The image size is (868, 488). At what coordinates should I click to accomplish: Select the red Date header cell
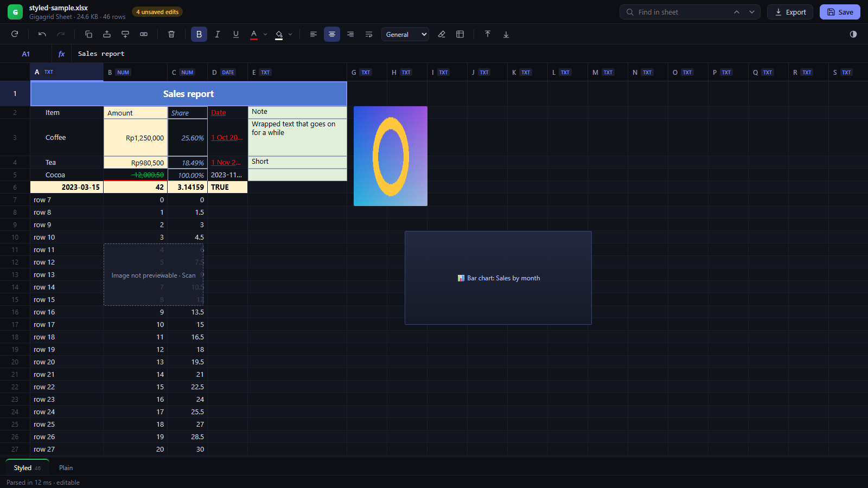(227, 113)
